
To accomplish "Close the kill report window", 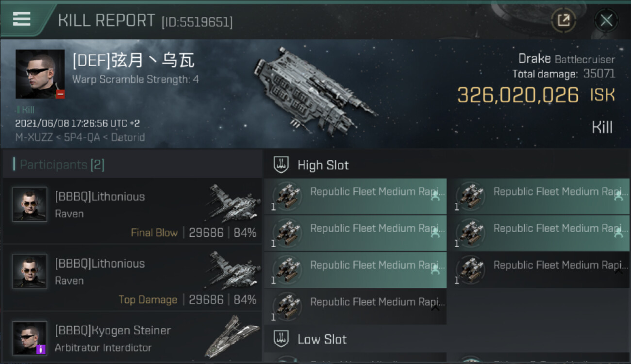I will (x=606, y=20).
